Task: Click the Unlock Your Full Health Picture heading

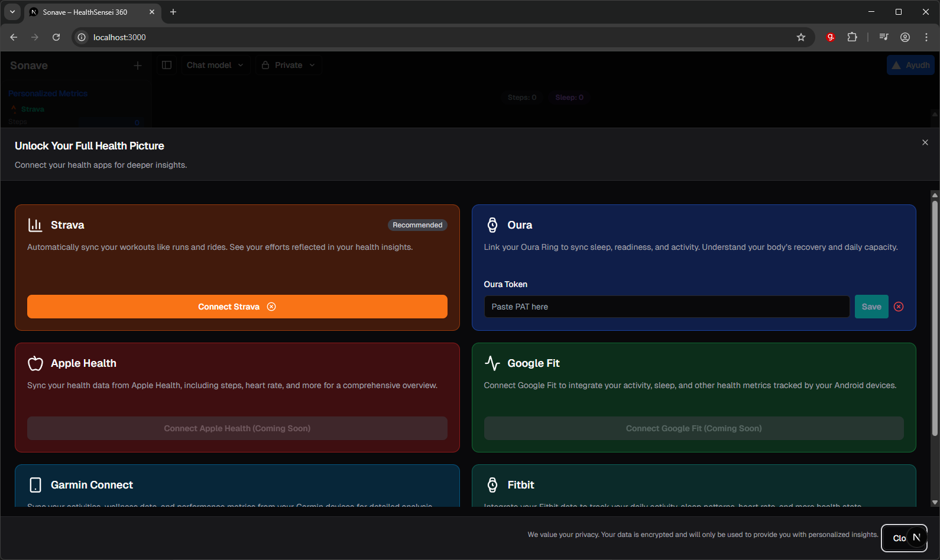Action: click(89, 146)
